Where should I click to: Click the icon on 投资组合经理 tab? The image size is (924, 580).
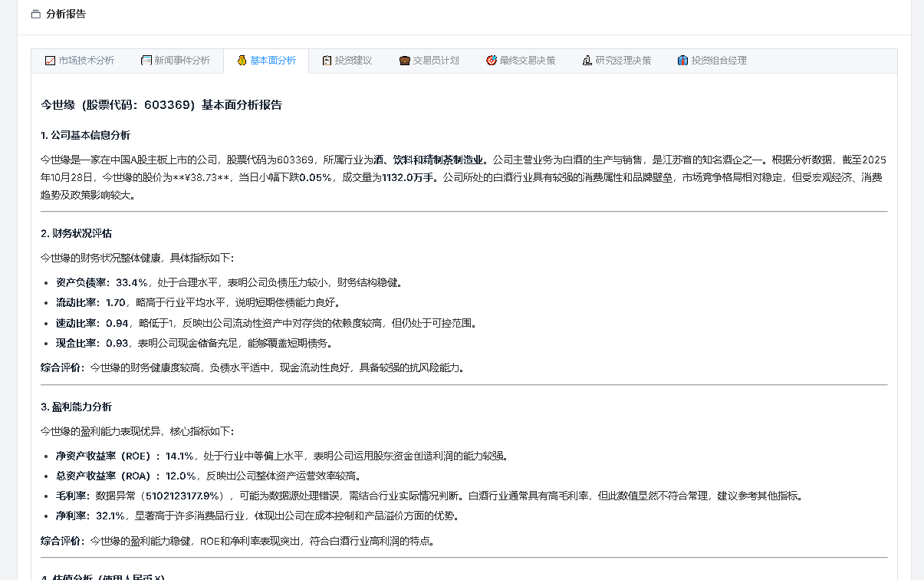[682, 61]
